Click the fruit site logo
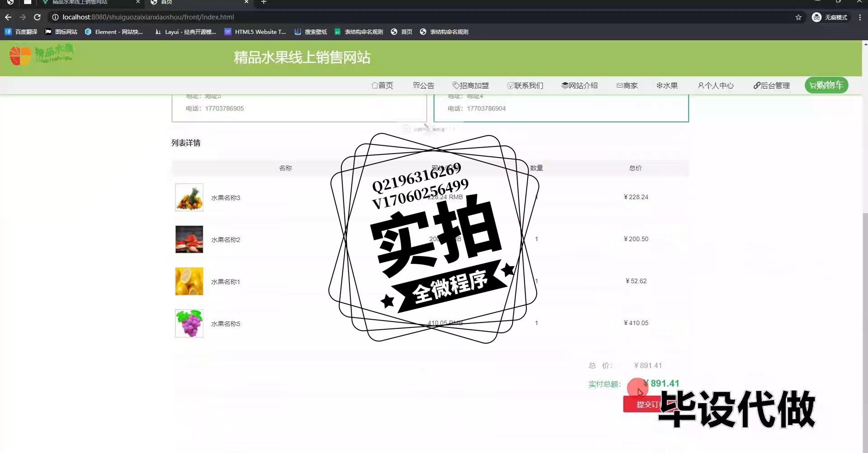The width and height of the screenshot is (868, 453). (x=41, y=55)
